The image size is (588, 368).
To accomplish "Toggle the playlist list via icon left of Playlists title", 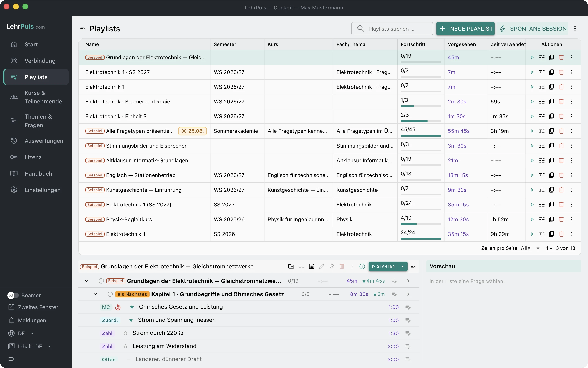I will click(x=83, y=29).
